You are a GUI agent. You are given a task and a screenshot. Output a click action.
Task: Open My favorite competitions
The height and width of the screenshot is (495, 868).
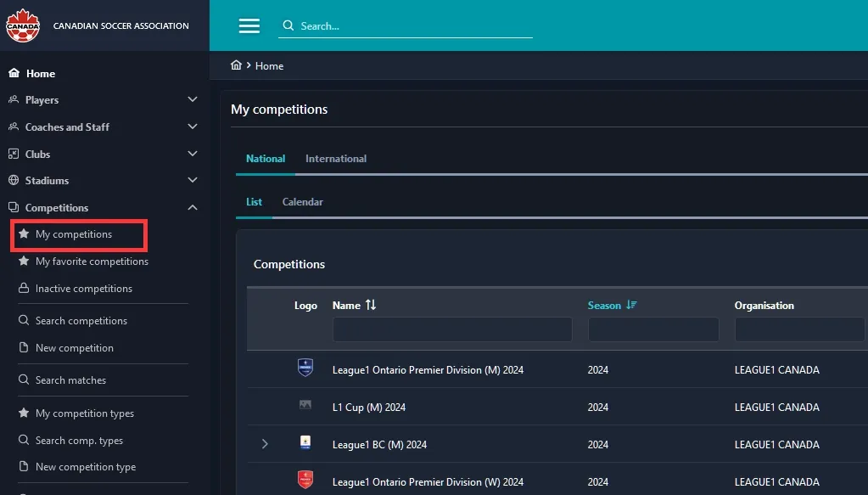point(92,262)
